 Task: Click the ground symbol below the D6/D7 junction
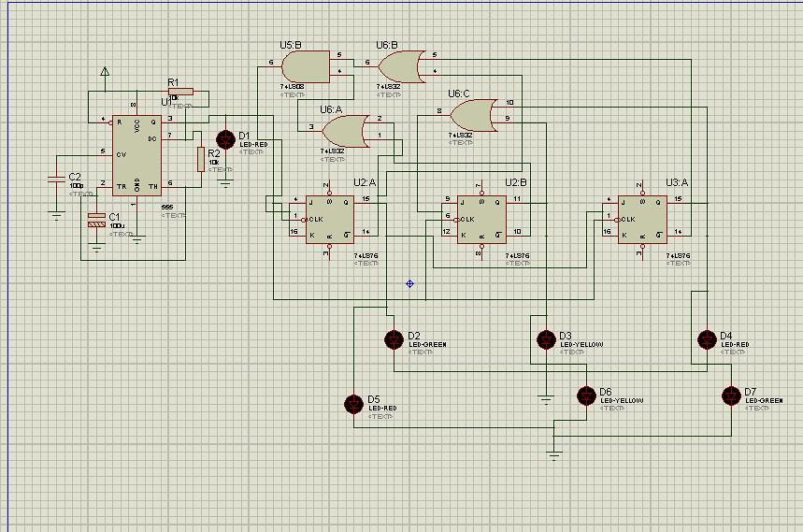click(x=554, y=455)
